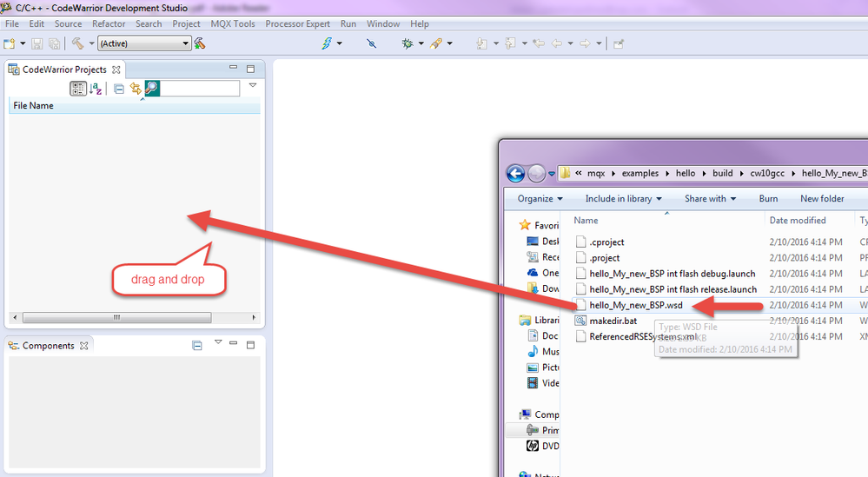The width and height of the screenshot is (868, 477).
Task: Click the skip all breakpoints icon
Action: tap(372, 43)
